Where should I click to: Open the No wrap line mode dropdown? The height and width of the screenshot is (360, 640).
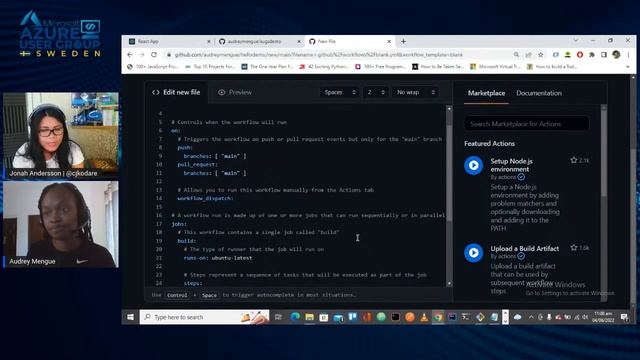(416, 92)
